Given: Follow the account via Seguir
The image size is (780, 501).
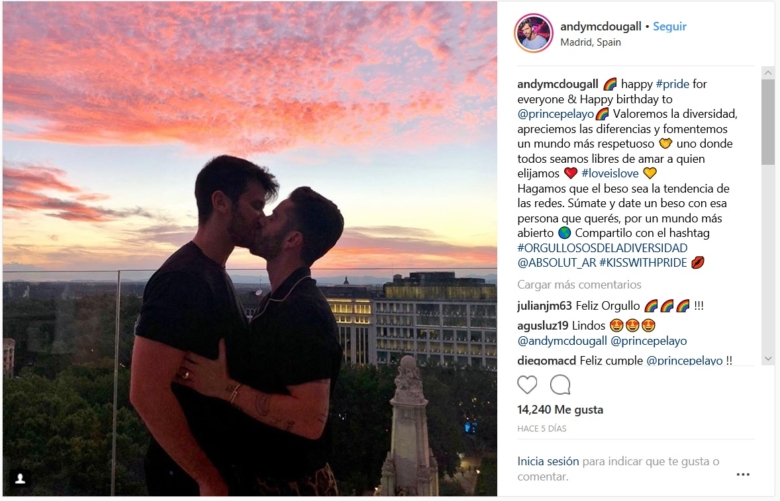Looking at the screenshot, I should (x=669, y=26).
